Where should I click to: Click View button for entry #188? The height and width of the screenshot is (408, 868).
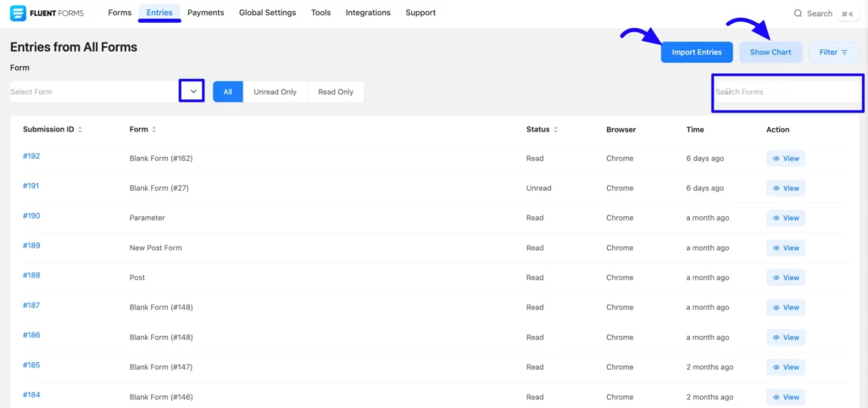[786, 278]
